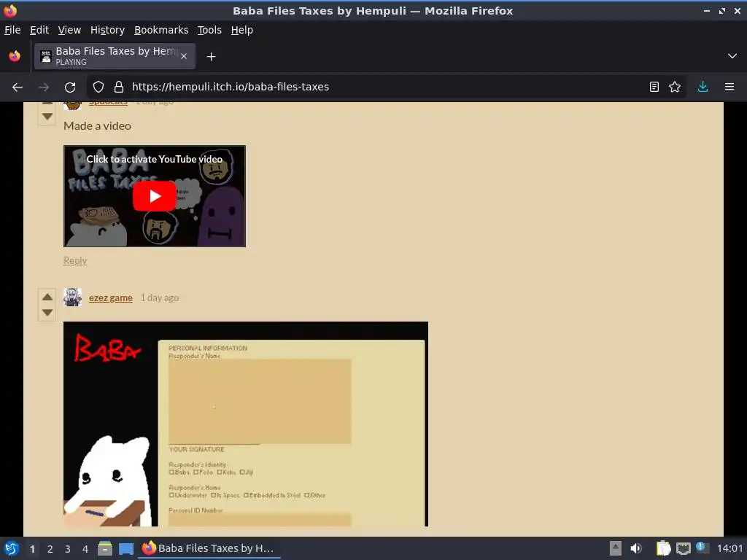Open the system start menu icon
This screenshot has height=560, width=747.
click(12, 548)
